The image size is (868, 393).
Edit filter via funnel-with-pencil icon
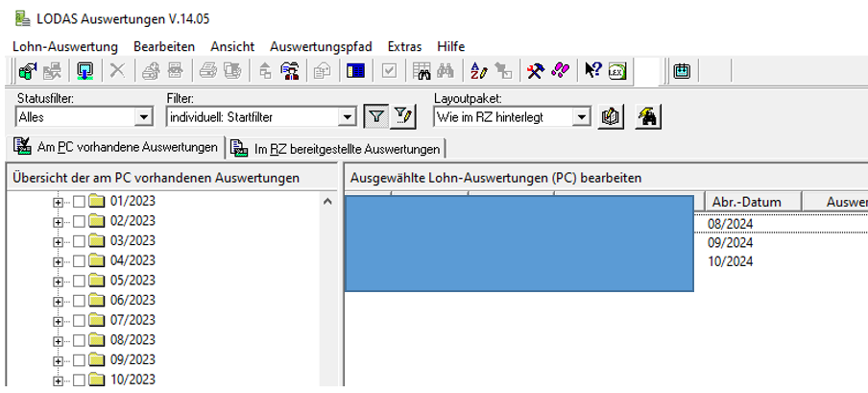[402, 117]
